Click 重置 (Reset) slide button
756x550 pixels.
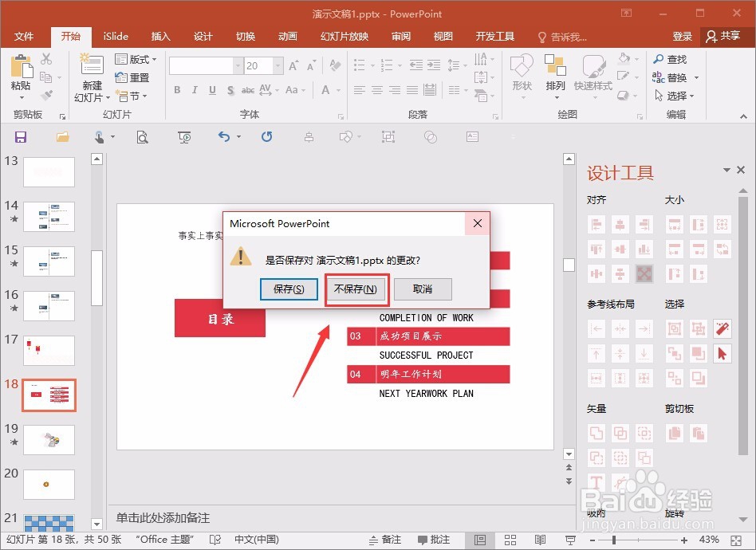[x=132, y=77]
